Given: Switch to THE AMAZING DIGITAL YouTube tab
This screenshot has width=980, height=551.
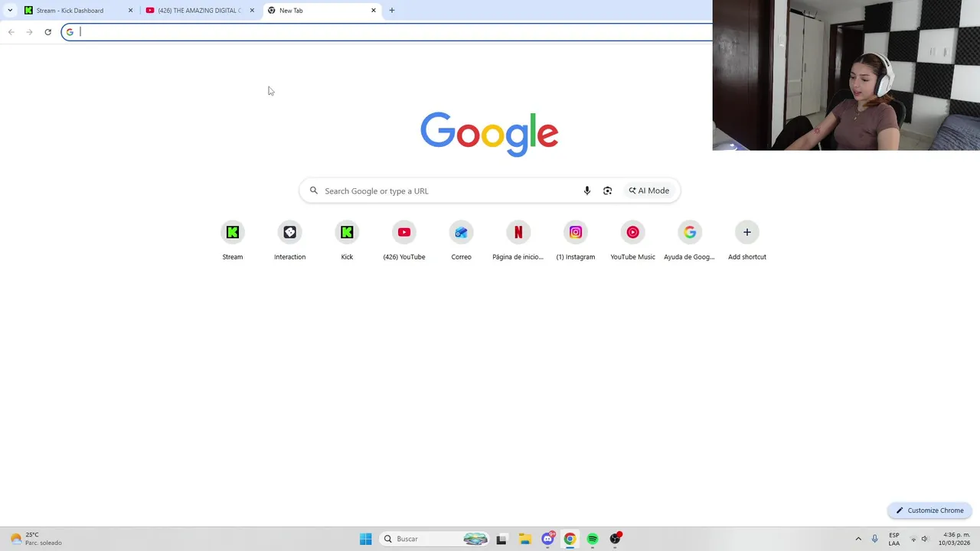Looking at the screenshot, I should click(x=201, y=10).
